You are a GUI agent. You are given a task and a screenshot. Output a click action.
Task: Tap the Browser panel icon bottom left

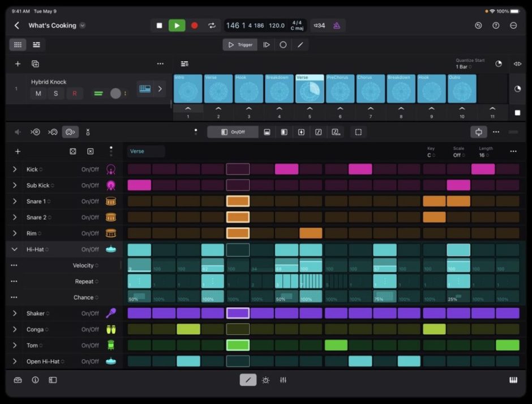(18, 380)
